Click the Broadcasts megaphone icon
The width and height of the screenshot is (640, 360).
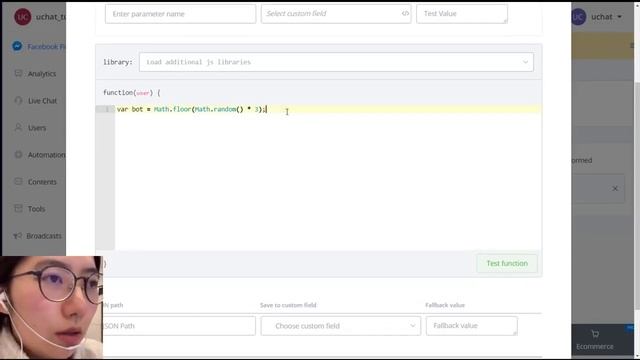(x=18, y=236)
